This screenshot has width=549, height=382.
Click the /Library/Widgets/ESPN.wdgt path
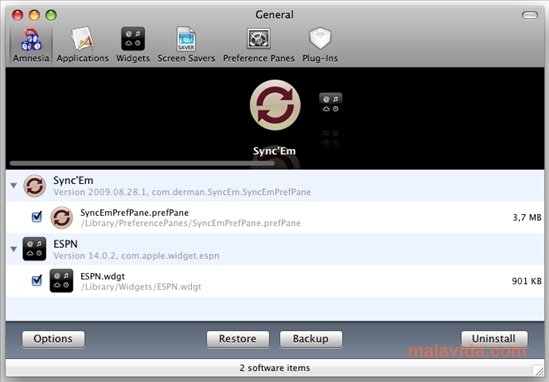[141, 287]
